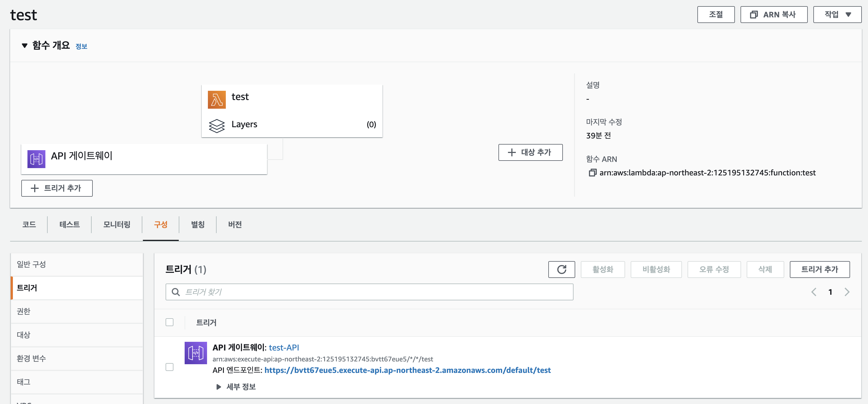Open the 작업 dropdown menu
Image resolution: width=868 pixels, height=404 pixels.
pos(837,15)
